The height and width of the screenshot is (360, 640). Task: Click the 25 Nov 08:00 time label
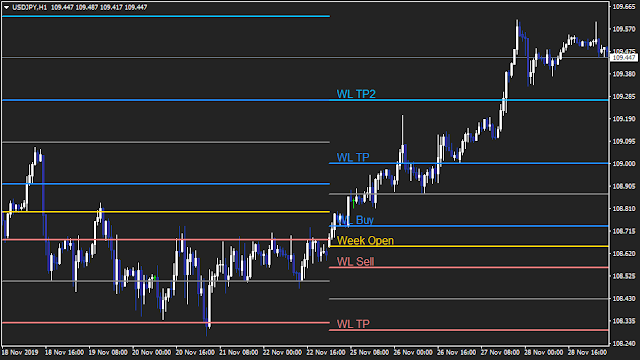click(x=369, y=352)
